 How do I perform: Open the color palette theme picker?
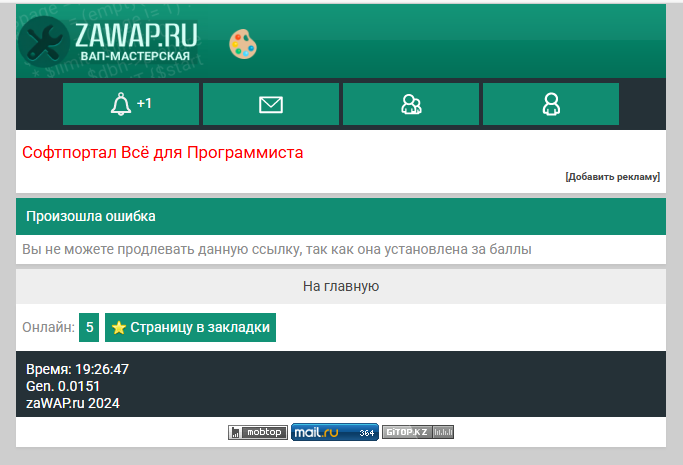pyautogui.click(x=243, y=44)
